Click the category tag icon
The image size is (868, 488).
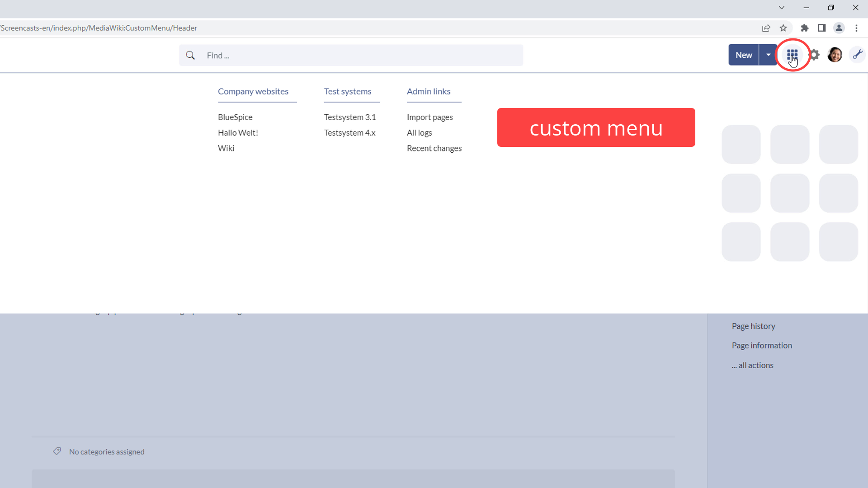pyautogui.click(x=57, y=451)
